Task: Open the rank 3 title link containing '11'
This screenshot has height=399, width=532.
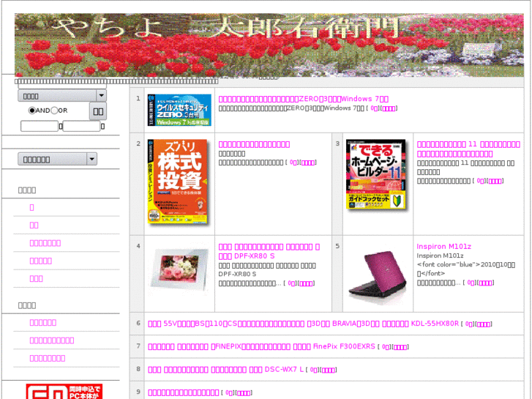Action: [468, 149]
